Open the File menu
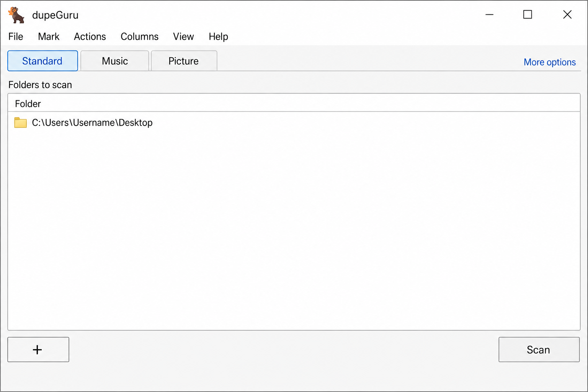 [x=16, y=36]
